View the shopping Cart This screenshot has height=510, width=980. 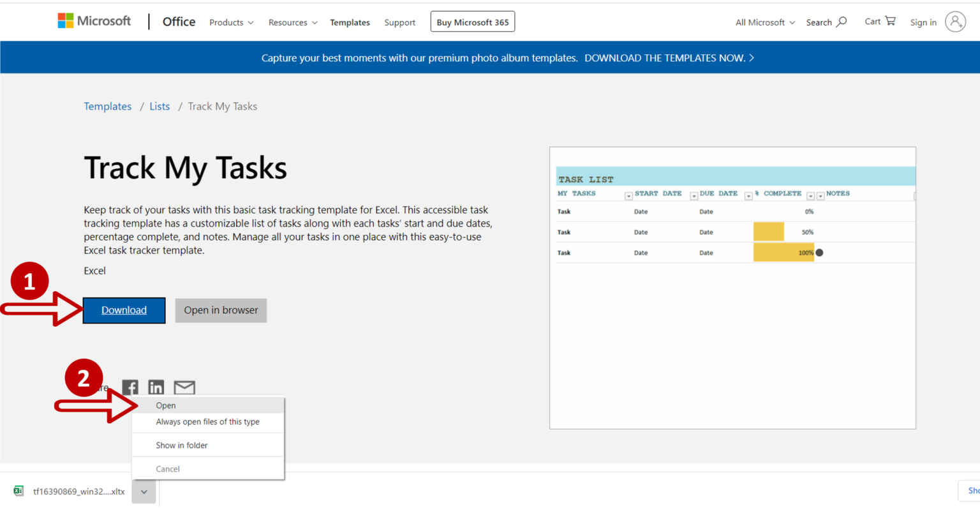point(879,21)
